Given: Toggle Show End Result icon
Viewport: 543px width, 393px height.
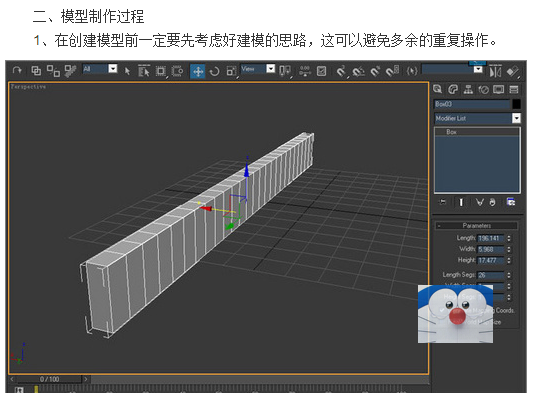Looking at the screenshot, I should (461, 202).
